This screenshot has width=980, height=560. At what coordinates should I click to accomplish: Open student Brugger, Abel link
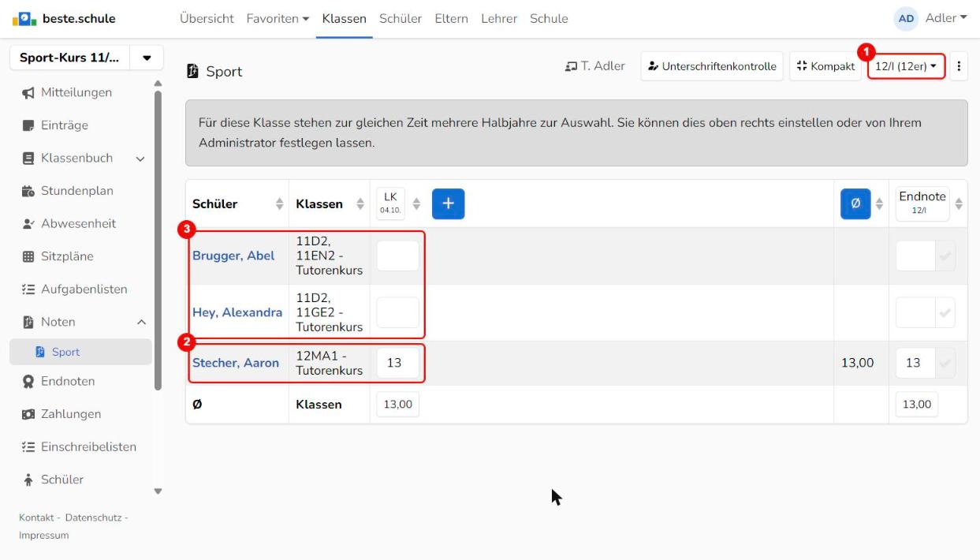pos(233,256)
